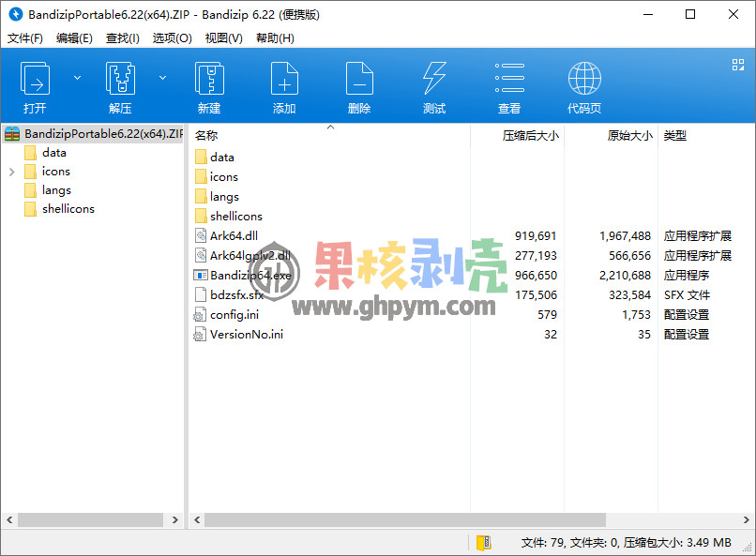Screen dimensions: 756x556
Task: Click tree panel scroll right arrow
Action: (x=175, y=519)
